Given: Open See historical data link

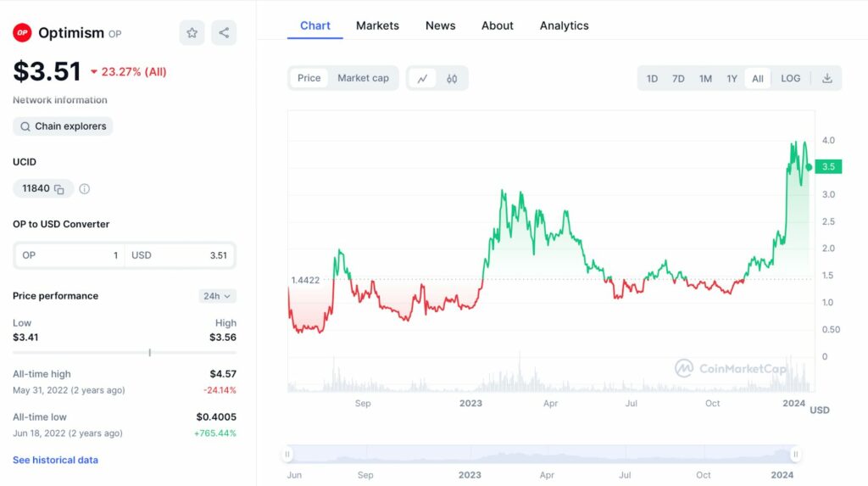Looking at the screenshot, I should coord(55,460).
